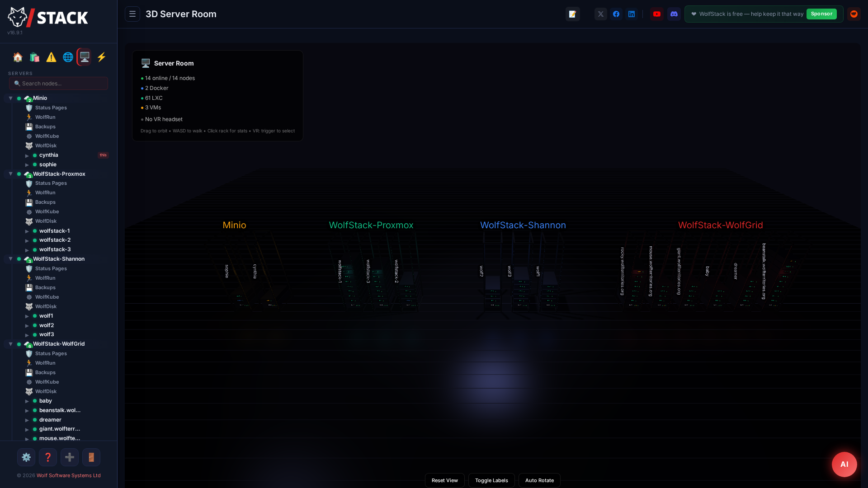The image size is (868, 488).
Task: Click the Search nodes field
Action: [58, 83]
